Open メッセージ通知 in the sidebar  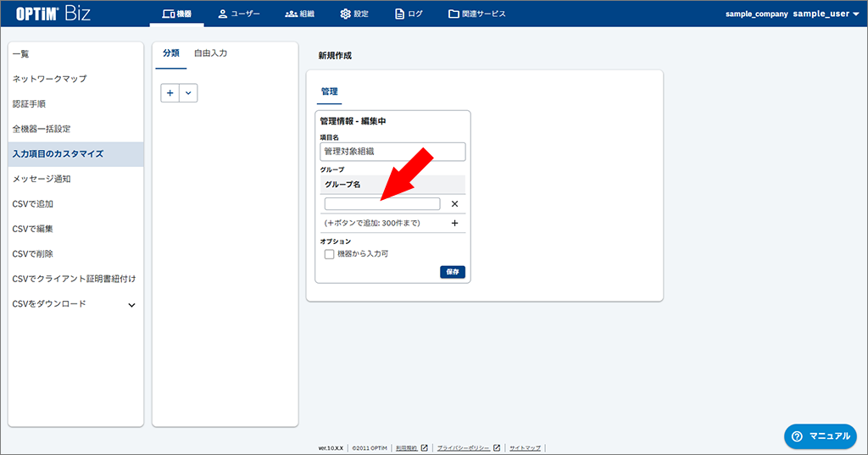point(75,179)
